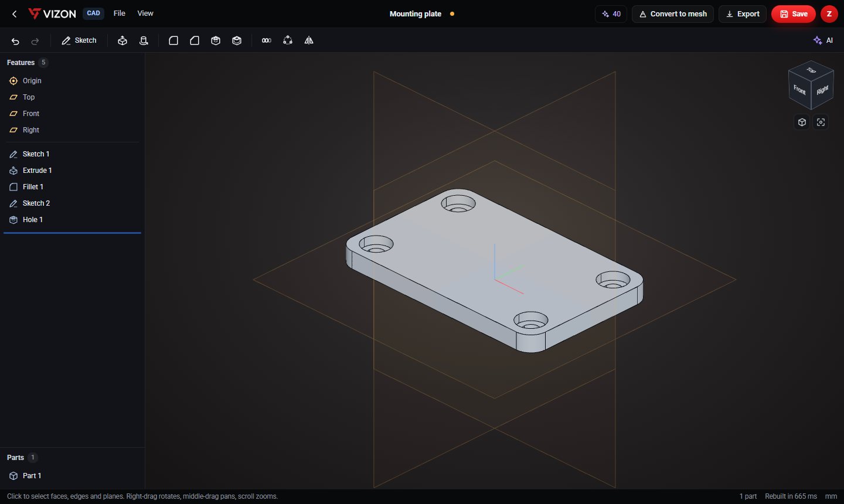This screenshot has height=504, width=844.
Task: Export the mounting plate model
Action: click(x=743, y=14)
